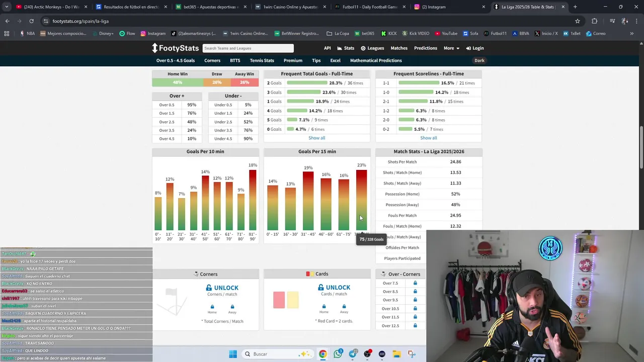Open a new browser tab
The height and width of the screenshot is (362, 644).
(x=575, y=7)
